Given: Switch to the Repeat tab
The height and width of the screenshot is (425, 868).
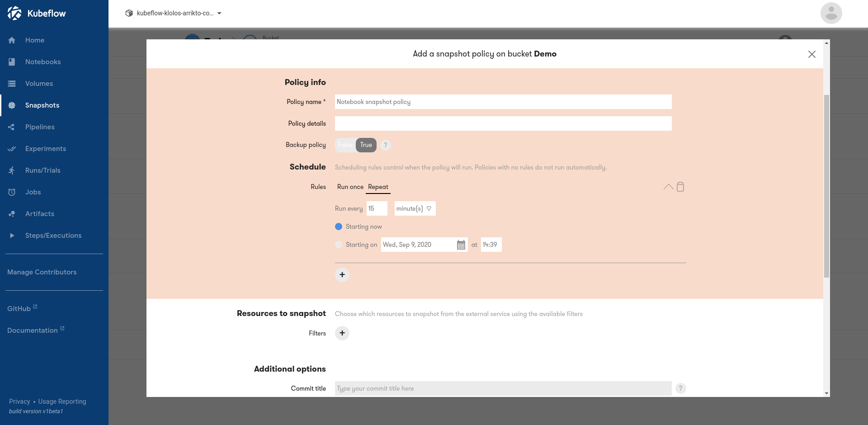Looking at the screenshot, I should [378, 187].
